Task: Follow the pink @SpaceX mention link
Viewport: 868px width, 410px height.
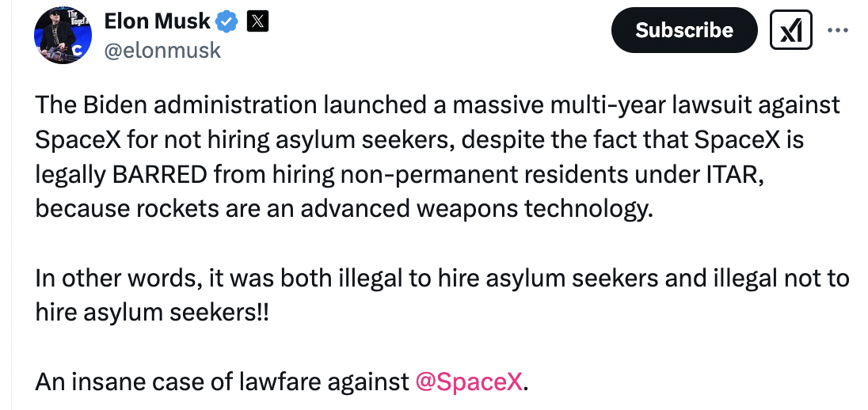Action: click(x=469, y=382)
